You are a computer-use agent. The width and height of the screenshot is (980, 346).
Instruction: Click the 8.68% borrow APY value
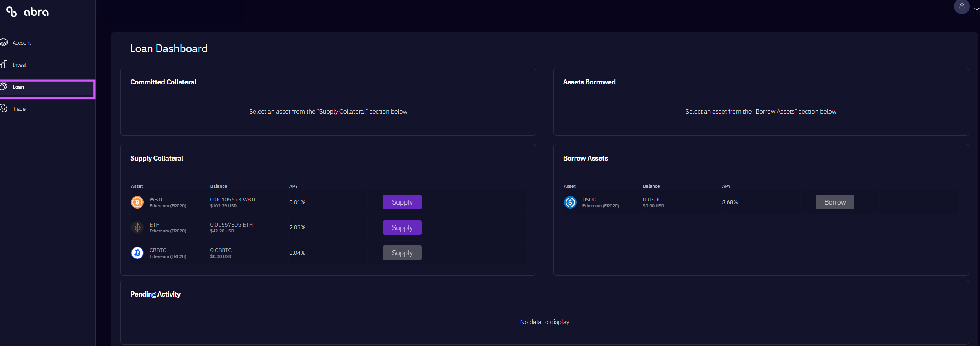[730, 202]
